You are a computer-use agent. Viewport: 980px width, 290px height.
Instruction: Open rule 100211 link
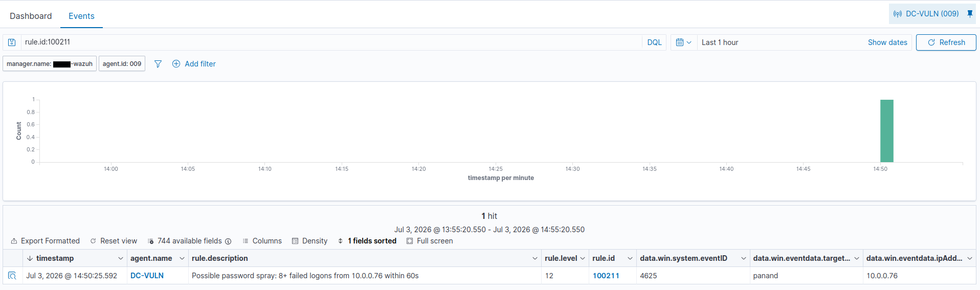[606, 276]
